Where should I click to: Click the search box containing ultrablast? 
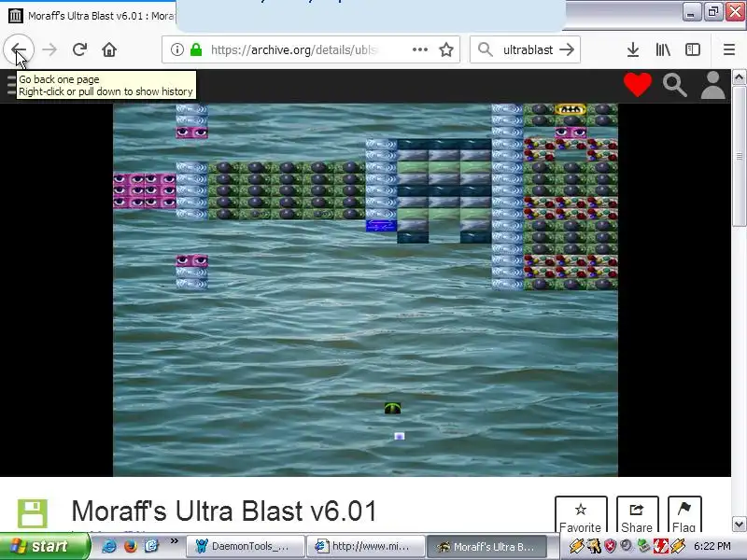(x=525, y=49)
